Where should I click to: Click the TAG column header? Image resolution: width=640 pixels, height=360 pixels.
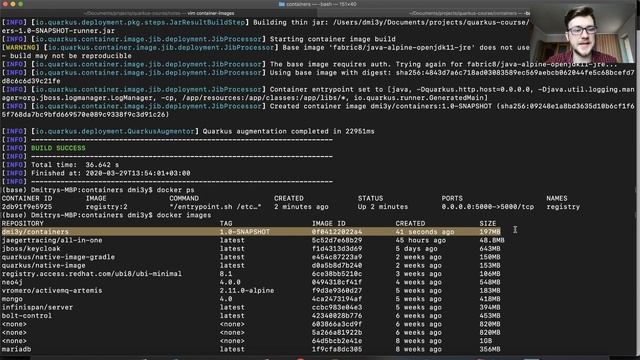click(x=226, y=224)
